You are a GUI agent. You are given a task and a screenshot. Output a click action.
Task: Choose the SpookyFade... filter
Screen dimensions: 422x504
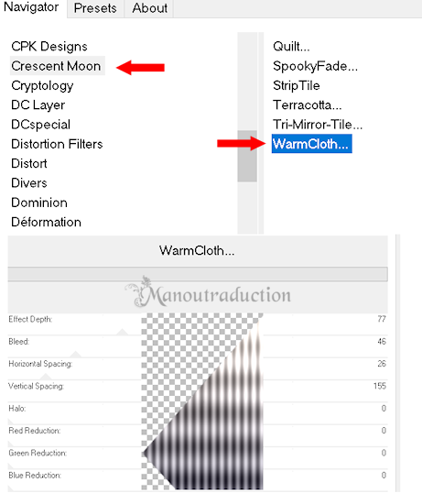pyautogui.click(x=315, y=66)
